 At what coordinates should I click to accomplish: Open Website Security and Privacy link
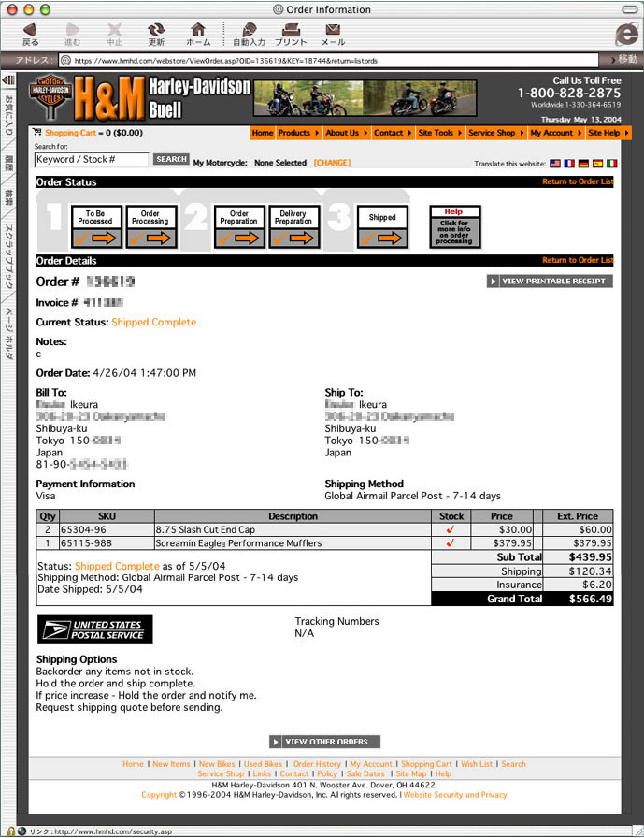click(455, 795)
